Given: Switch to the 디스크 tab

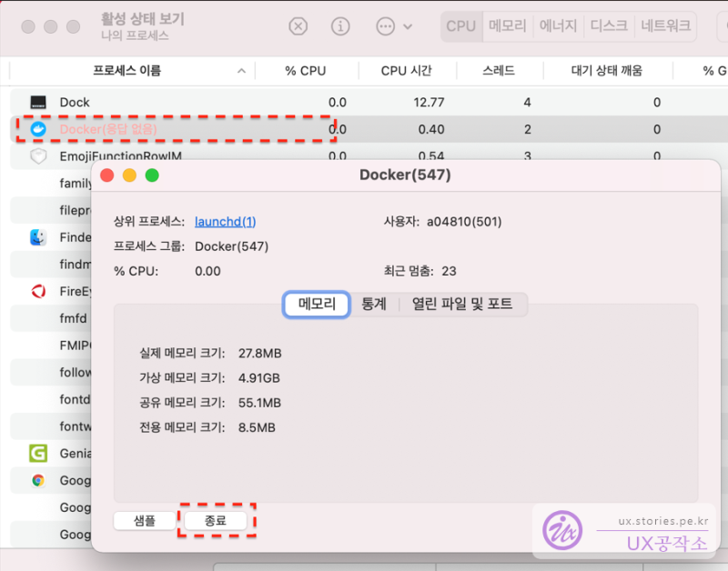Looking at the screenshot, I should (609, 26).
